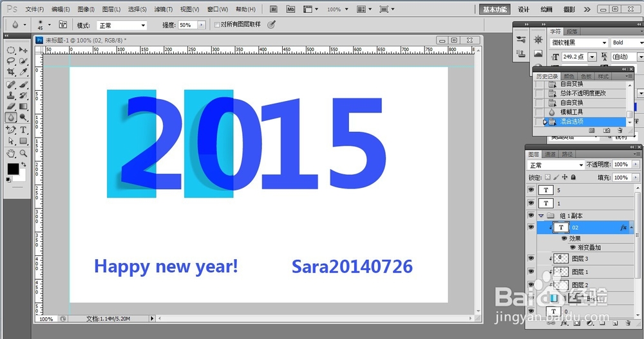Hide the text layer named 1
The height and width of the screenshot is (339, 644).
click(531, 203)
